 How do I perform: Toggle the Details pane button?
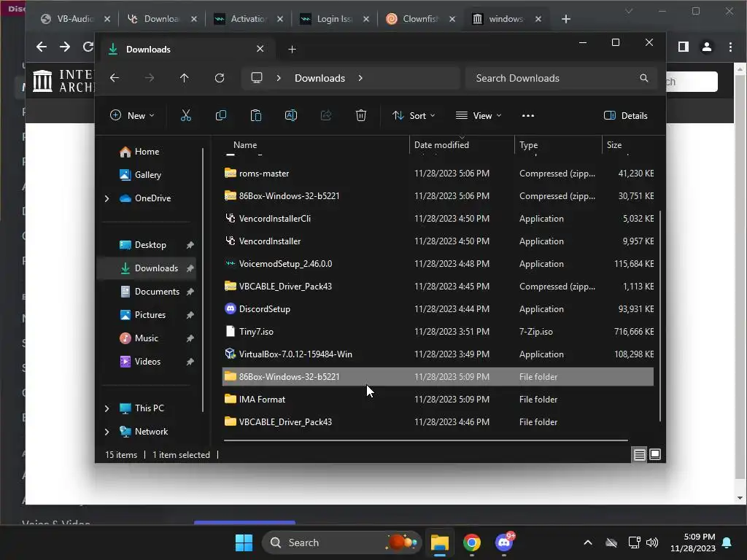(x=625, y=116)
